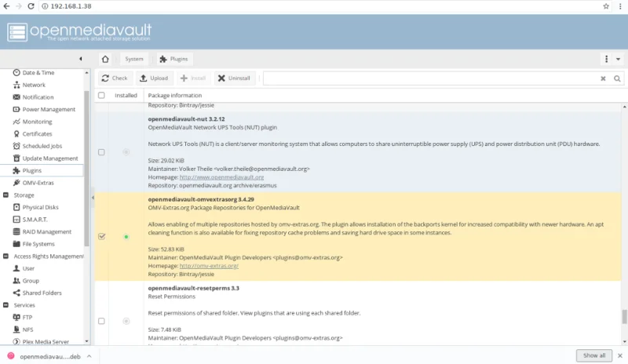Sort by Package information column
This screenshot has width=628, height=364.
[x=175, y=95]
